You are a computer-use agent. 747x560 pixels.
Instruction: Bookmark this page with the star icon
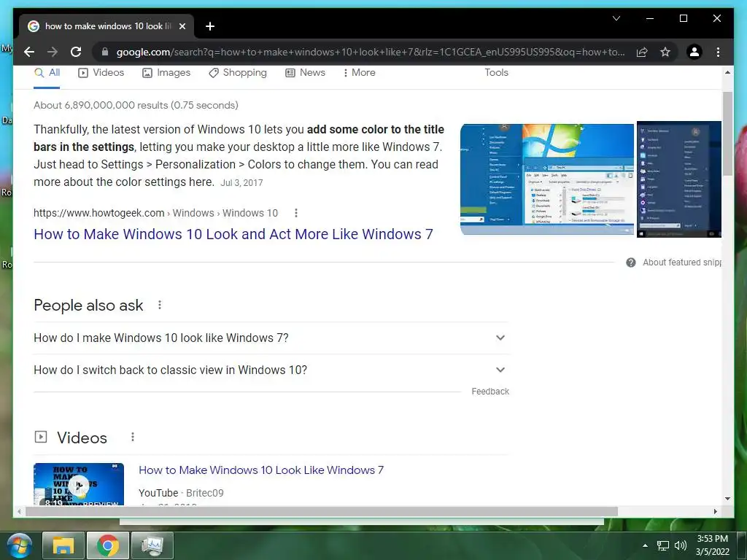[x=665, y=52]
